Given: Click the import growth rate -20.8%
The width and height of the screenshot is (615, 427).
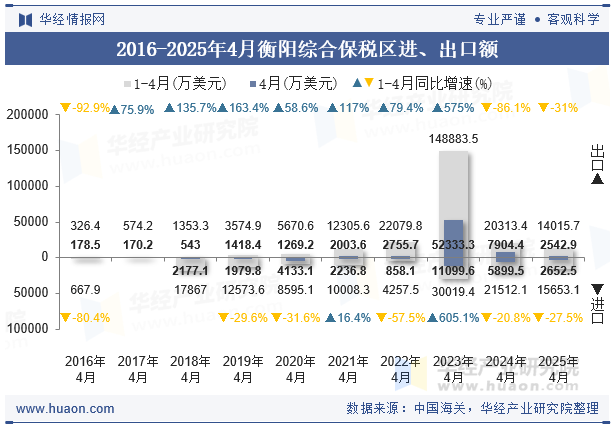Looking at the screenshot, I should coord(511,318).
